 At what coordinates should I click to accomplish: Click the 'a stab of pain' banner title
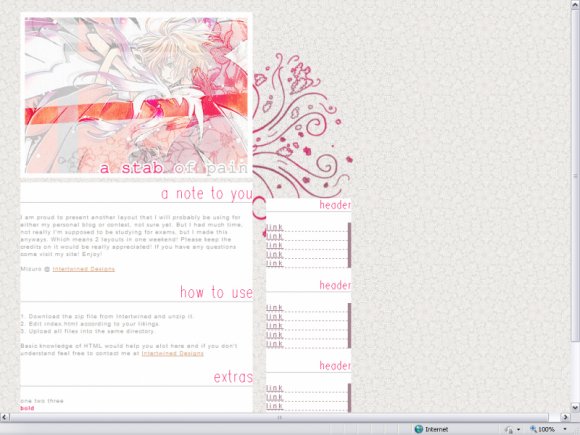click(x=174, y=168)
